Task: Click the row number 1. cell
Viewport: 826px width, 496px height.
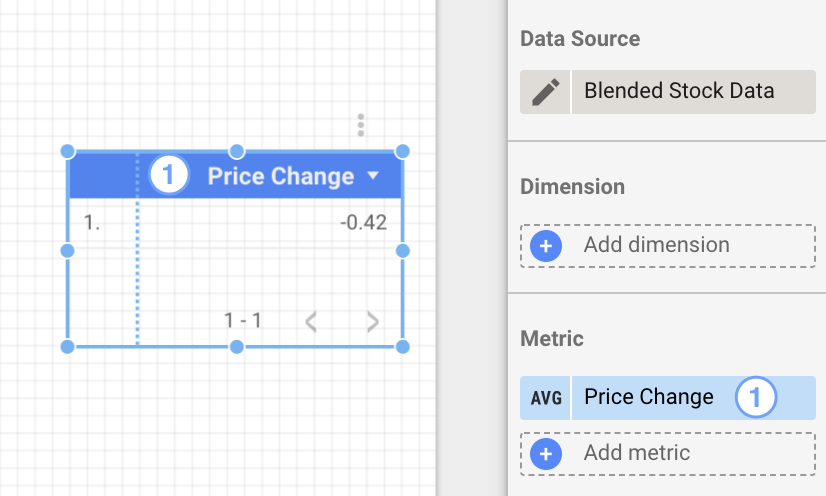Action: (92, 223)
